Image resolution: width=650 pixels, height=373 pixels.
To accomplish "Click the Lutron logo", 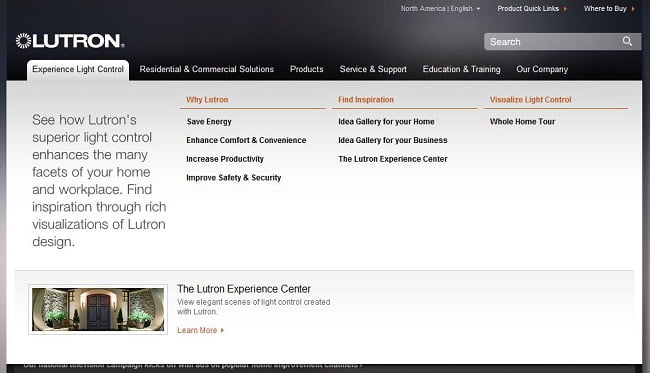I will [70, 41].
